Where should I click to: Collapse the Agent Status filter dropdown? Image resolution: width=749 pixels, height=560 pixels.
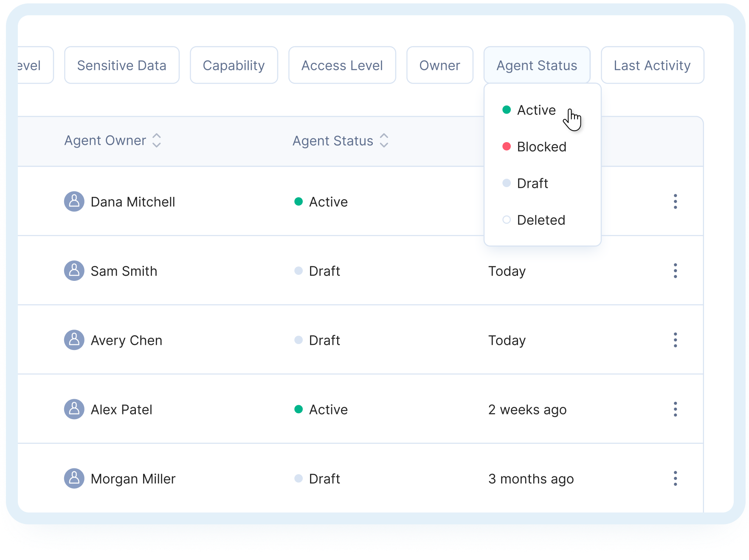point(537,65)
